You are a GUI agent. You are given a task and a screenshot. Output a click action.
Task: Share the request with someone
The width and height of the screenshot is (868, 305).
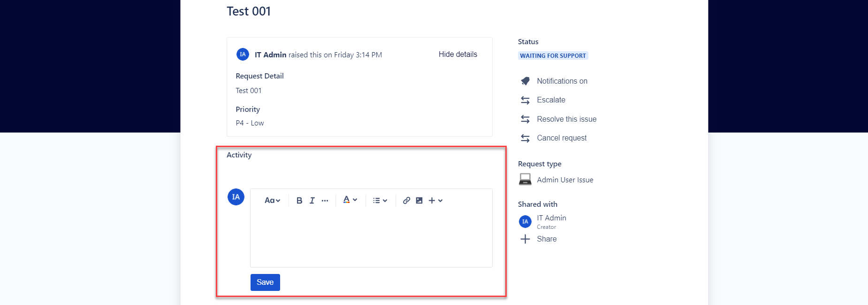click(547, 239)
